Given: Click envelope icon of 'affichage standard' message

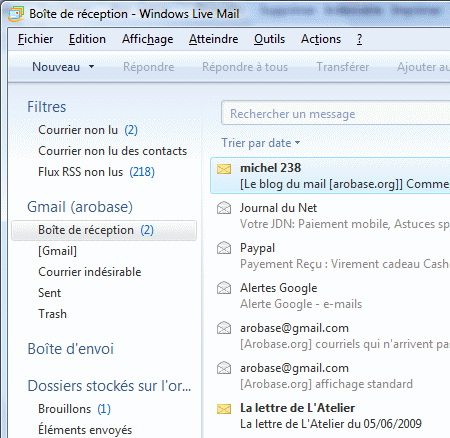Looking at the screenshot, I should 224,368.
